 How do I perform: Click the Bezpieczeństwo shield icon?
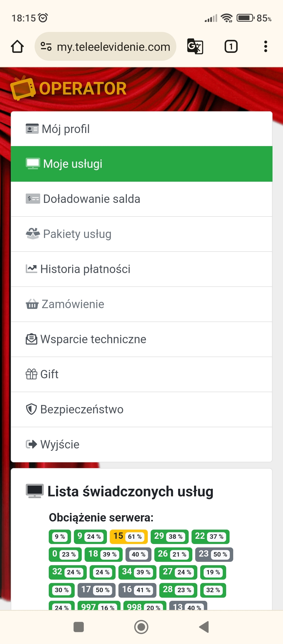click(x=31, y=409)
